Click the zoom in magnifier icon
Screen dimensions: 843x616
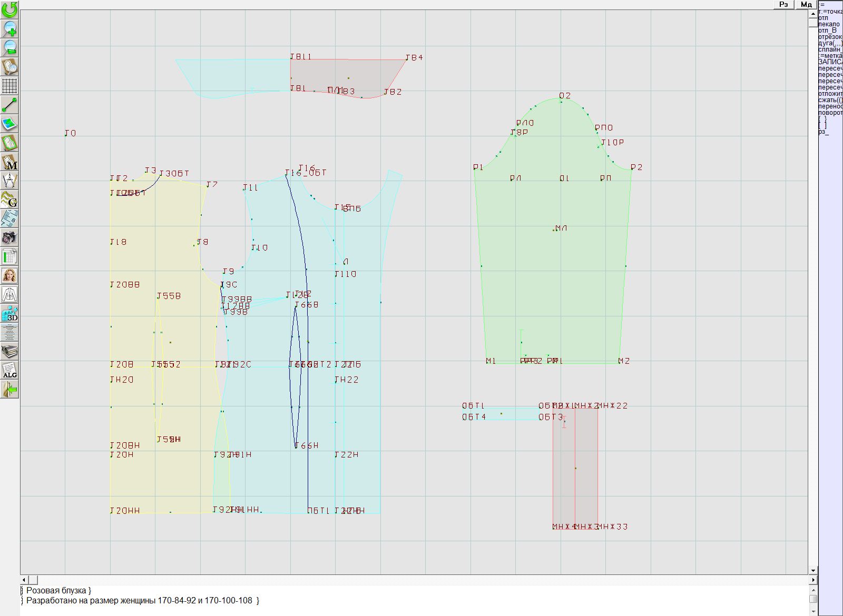[x=9, y=28]
